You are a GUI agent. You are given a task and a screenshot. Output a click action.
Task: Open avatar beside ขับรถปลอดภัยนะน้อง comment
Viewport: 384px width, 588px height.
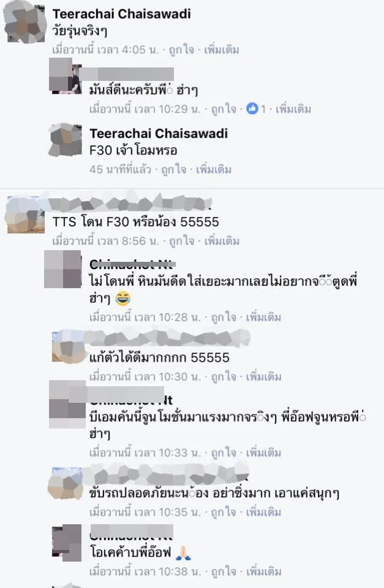(66, 484)
